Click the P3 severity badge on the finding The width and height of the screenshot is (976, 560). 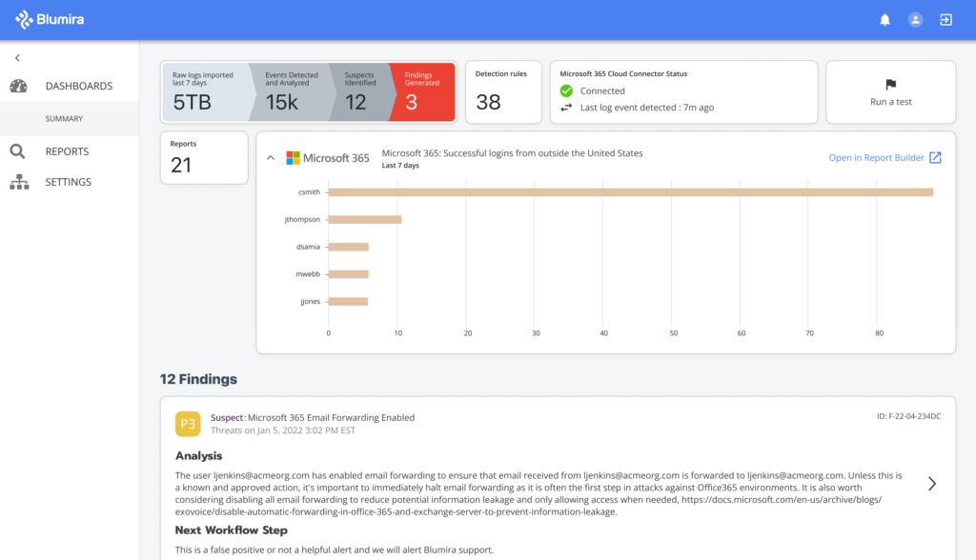(x=188, y=422)
